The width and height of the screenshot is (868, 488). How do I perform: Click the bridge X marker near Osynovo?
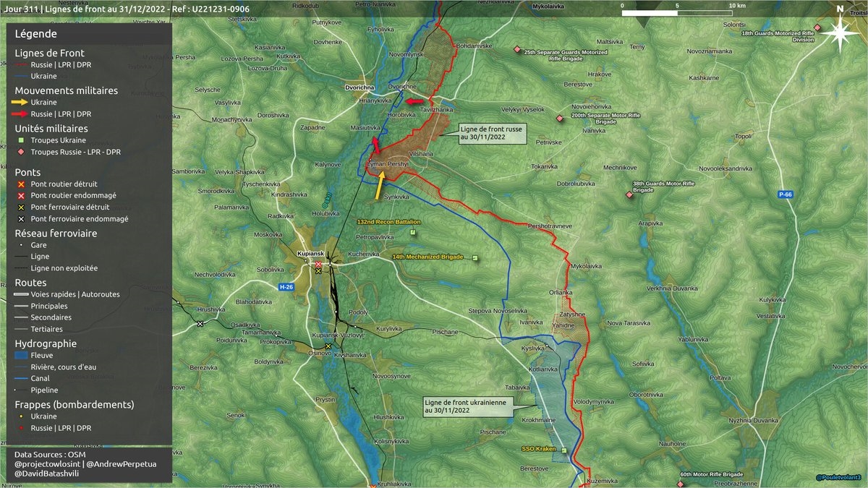point(328,346)
